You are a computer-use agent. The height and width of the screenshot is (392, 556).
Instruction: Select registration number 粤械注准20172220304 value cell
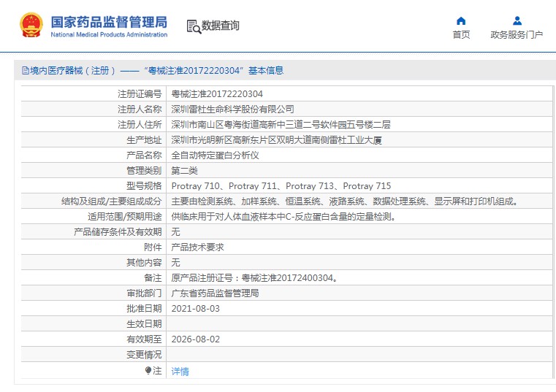pos(217,94)
